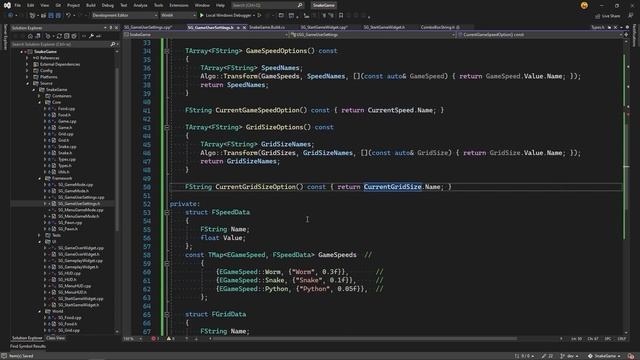Click the Undo toolbar icon
This screenshot has width=640, height=360.
point(68,16)
